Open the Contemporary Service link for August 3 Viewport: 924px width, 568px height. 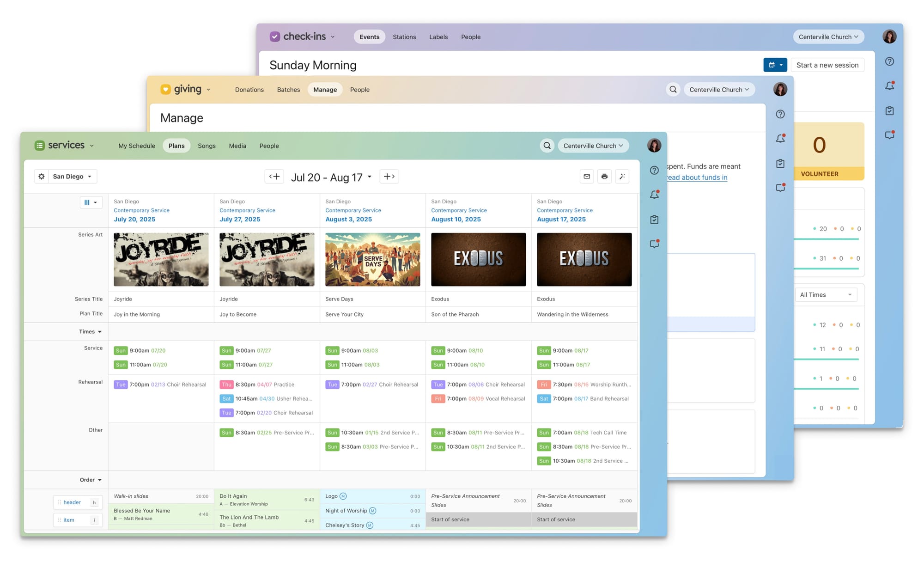click(353, 210)
